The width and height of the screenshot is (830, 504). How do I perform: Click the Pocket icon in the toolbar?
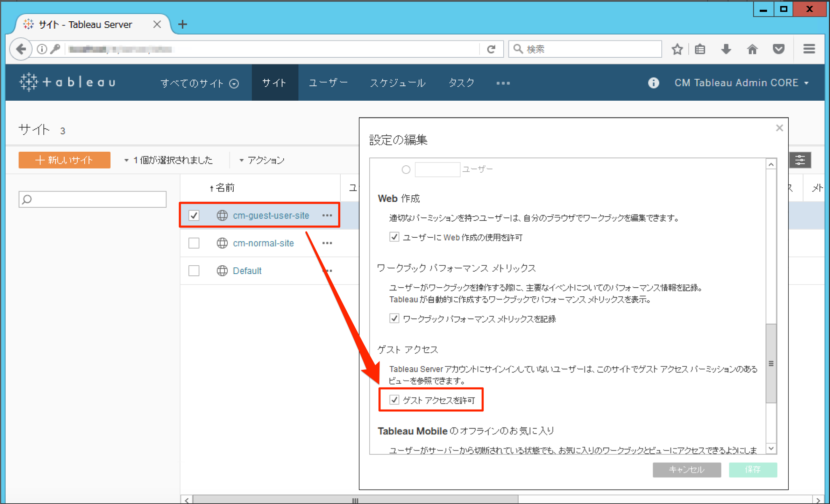779,49
